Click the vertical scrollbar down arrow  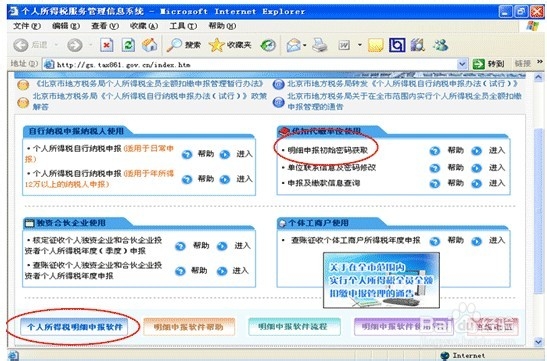click(539, 342)
